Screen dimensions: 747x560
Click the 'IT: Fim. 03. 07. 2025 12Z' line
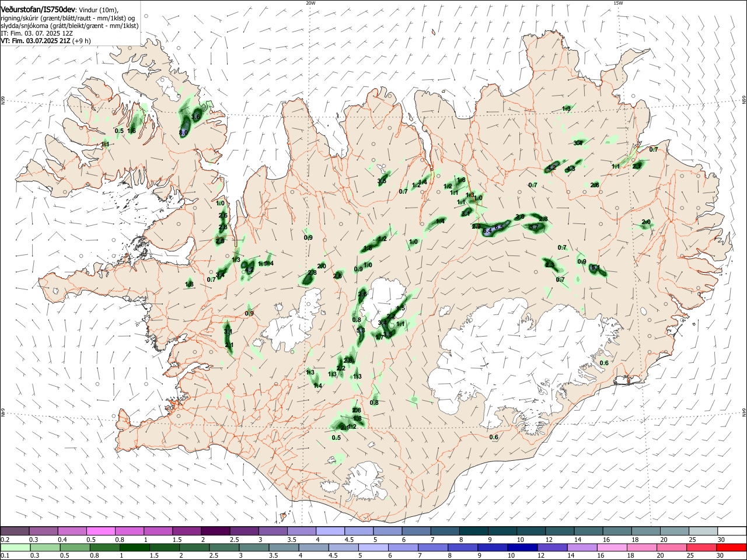(37, 33)
